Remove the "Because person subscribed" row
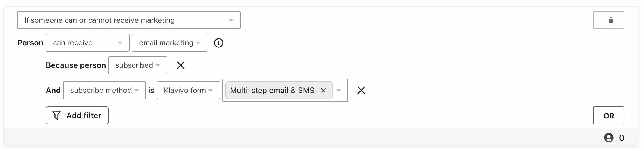Viewport: 644px width, 151px height. pos(181,65)
